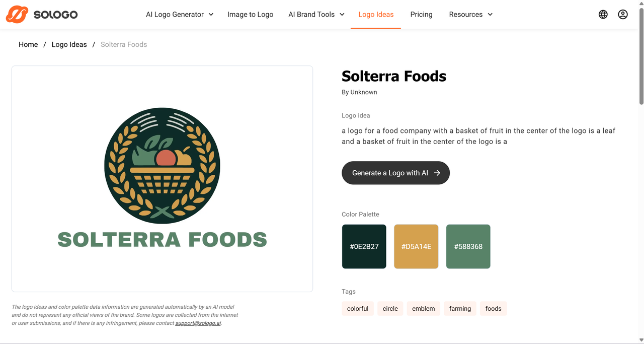Click the emblem tag
Viewport: 644px width, 344px height.
click(x=424, y=309)
